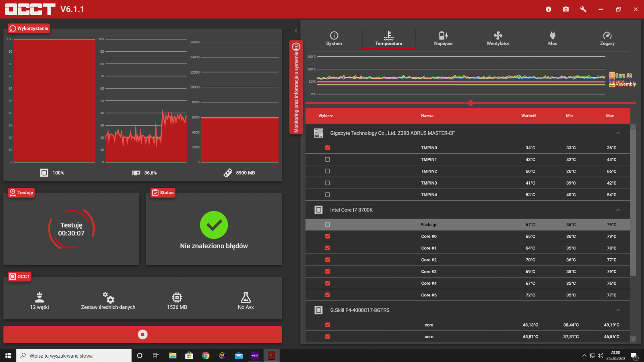Take a screenshot with camera icon
The height and width of the screenshot is (362, 644).
566,9
